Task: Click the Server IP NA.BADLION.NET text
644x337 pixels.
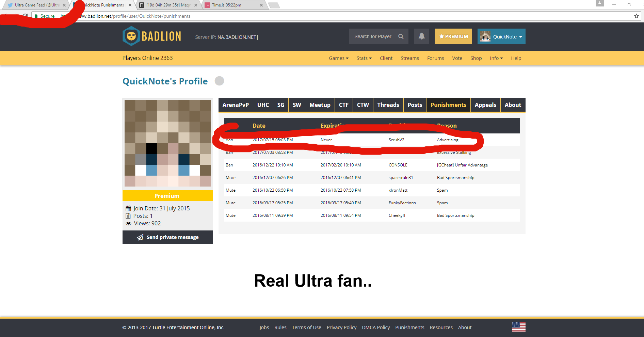Action: [226, 37]
